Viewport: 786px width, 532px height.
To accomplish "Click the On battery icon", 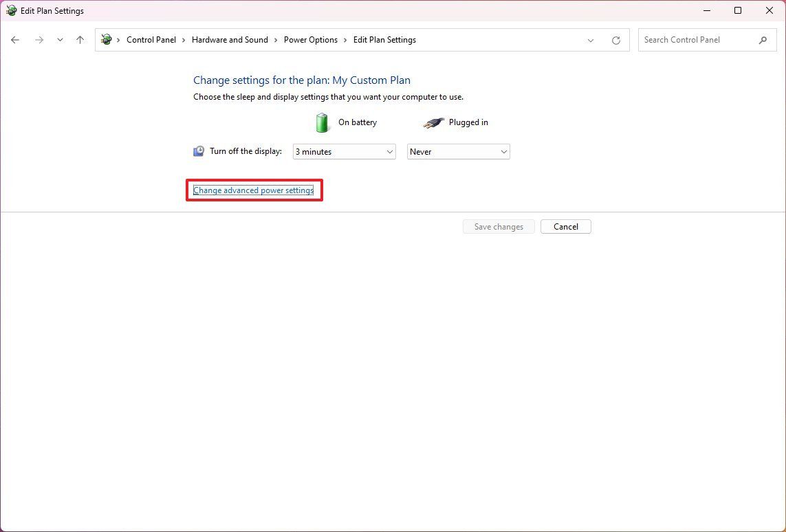I will [321, 122].
